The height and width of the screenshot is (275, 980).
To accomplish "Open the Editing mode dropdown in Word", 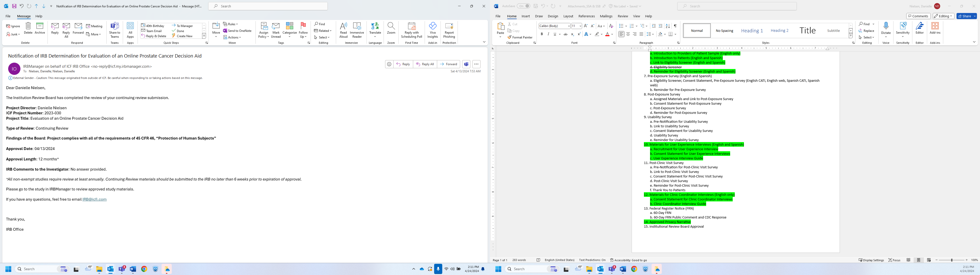I will click(x=943, y=16).
